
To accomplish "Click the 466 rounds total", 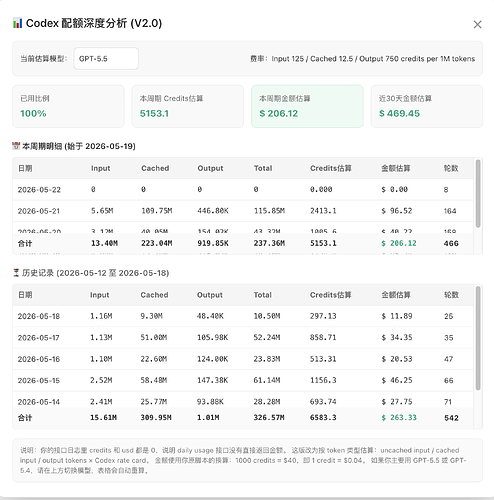I will [451, 244].
